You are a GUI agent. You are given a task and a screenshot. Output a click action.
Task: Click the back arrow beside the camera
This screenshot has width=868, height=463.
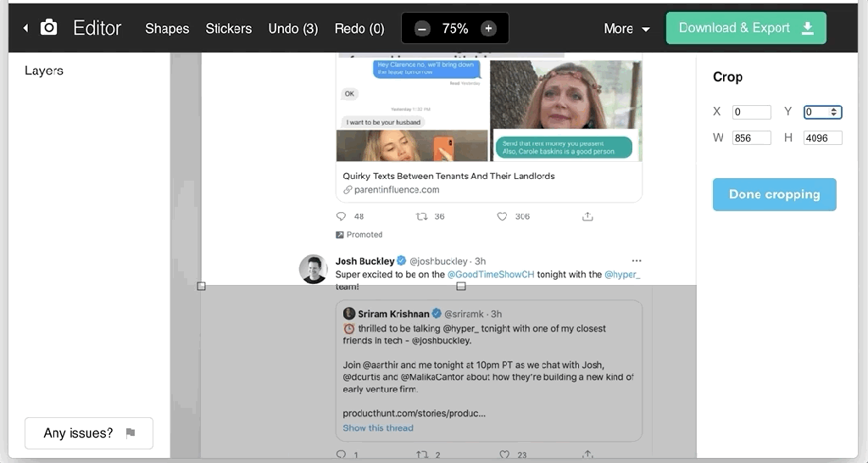coord(25,28)
